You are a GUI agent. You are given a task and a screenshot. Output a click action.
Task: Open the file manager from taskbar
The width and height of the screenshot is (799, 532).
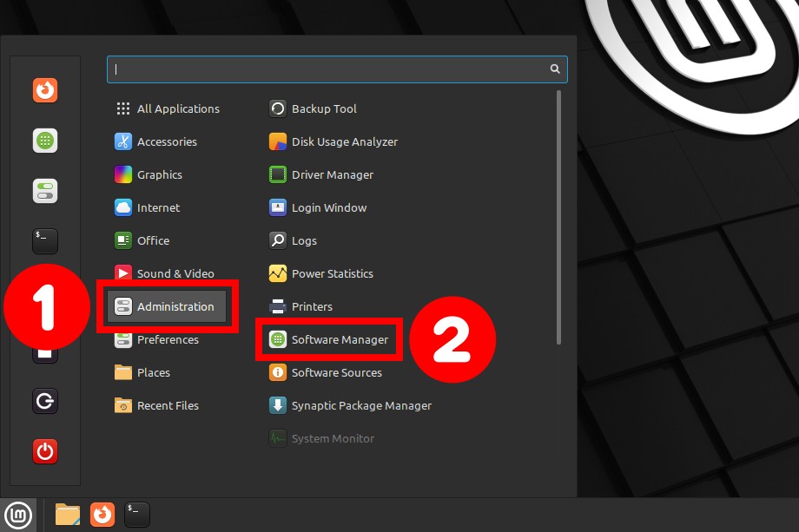click(x=67, y=515)
